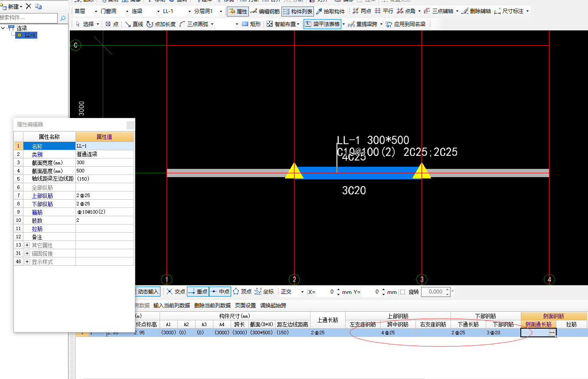
Task: Click the search magnifier button
Action: 63,18
